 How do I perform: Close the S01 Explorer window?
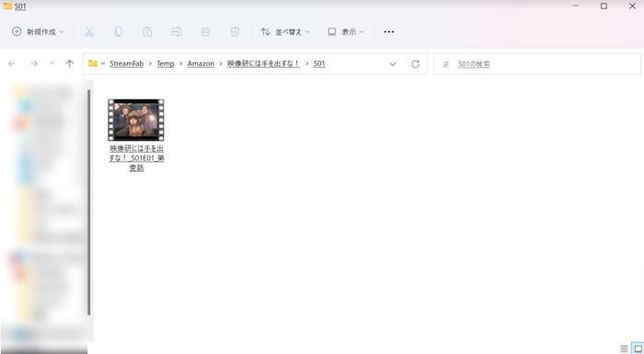coord(633,6)
